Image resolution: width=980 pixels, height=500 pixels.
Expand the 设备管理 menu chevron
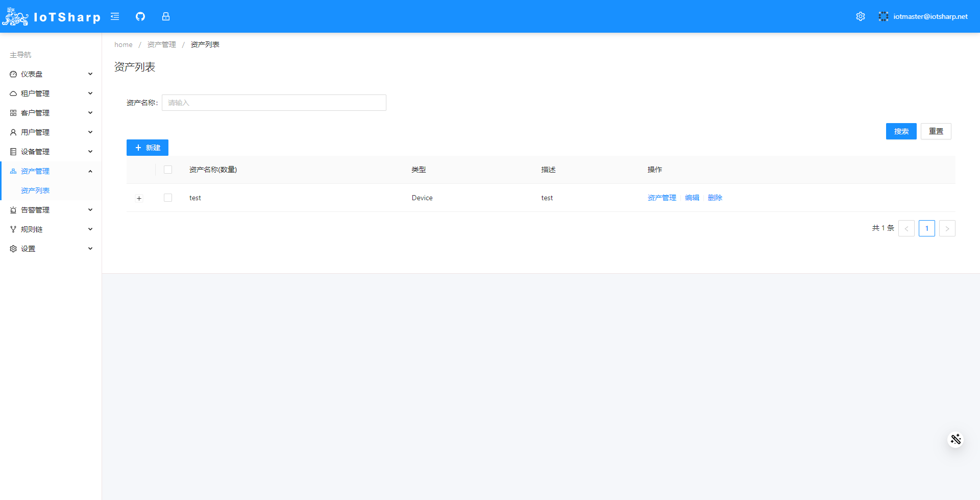90,152
